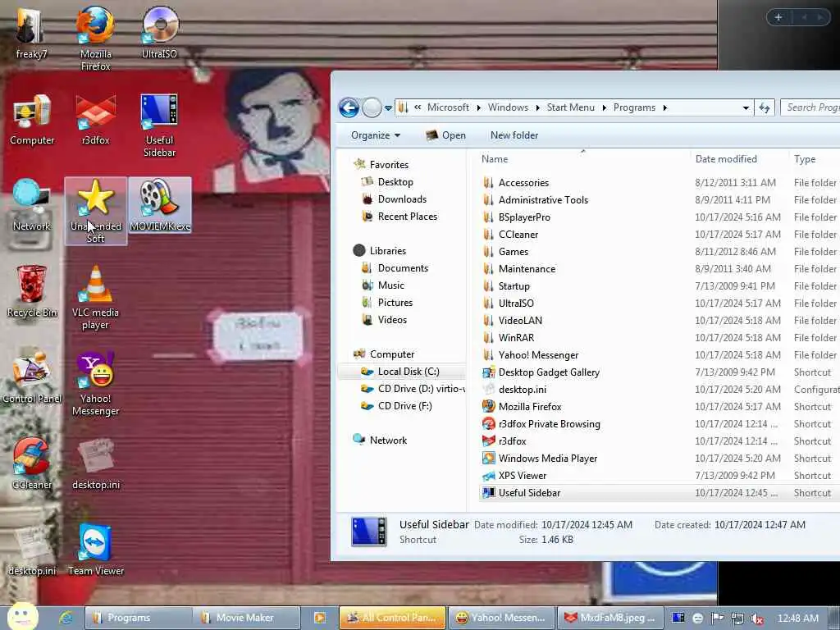This screenshot has width=840, height=630.
Task: Select desktop.ini icon beside CCleaner
Action: [x=95, y=464]
